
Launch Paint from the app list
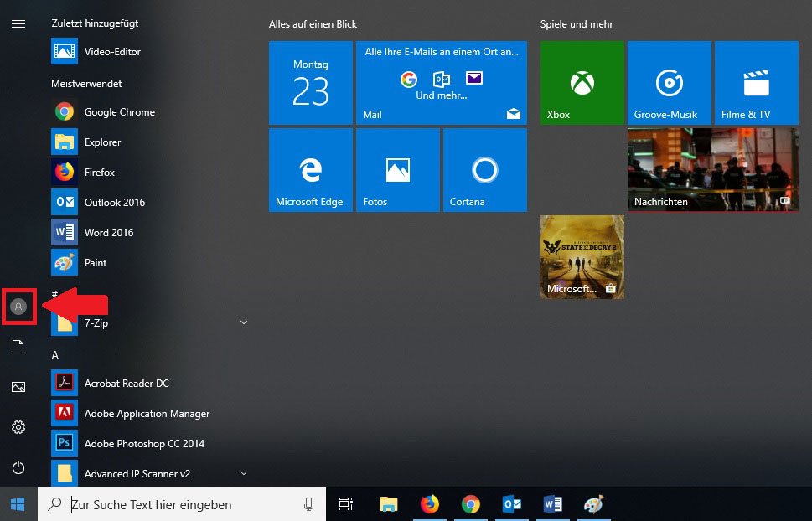pos(150,262)
